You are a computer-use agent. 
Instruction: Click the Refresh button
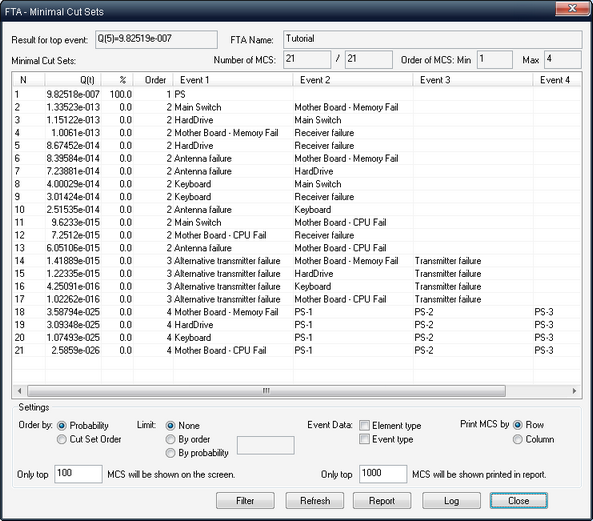click(x=315, y=501)
